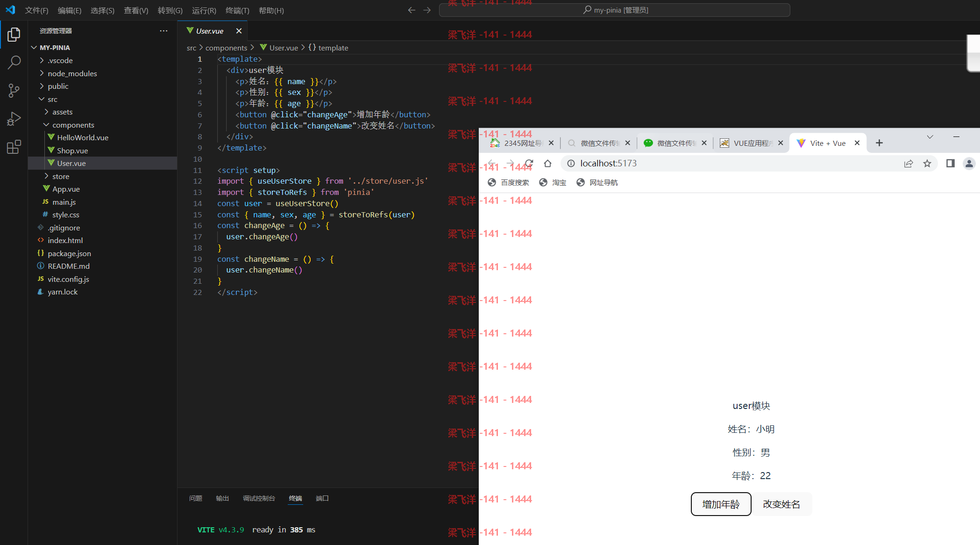Open index.html file
This screenshot has height=545, width=980.
click(x=102, y=240)
